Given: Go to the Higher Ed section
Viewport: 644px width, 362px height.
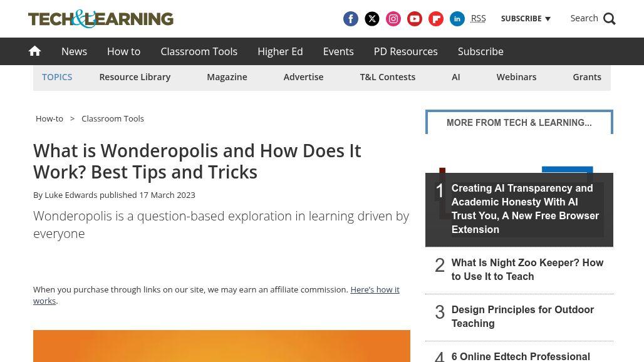Looking at the screenshot, I should 280,51.
